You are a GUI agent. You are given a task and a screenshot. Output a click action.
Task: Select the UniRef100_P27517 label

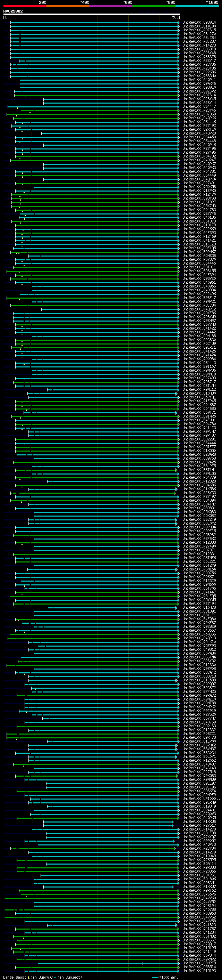pyautogui.click(x=199, y=825)
